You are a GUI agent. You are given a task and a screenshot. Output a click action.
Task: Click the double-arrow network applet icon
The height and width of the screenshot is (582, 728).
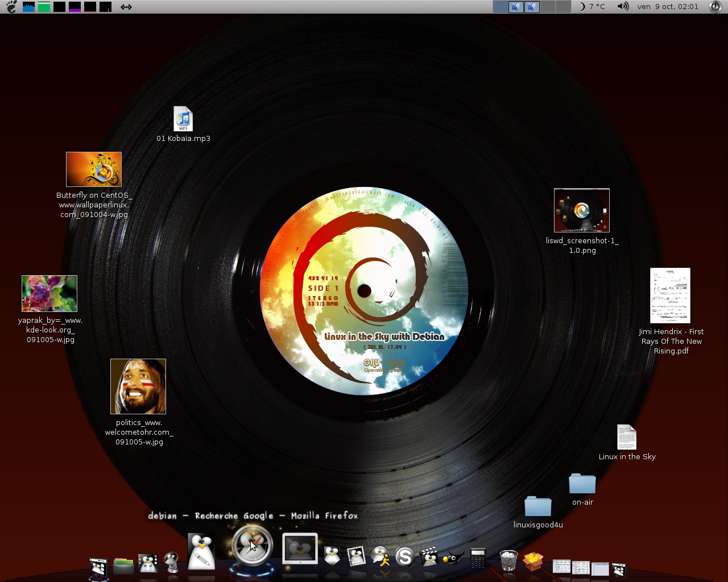point(126,7)
